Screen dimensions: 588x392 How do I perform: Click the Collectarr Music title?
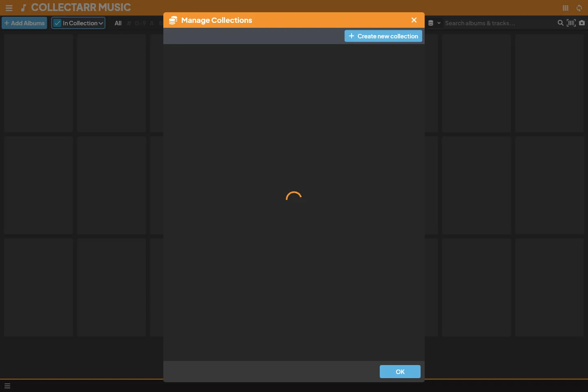pyautogui.click(x=81, y=7)
